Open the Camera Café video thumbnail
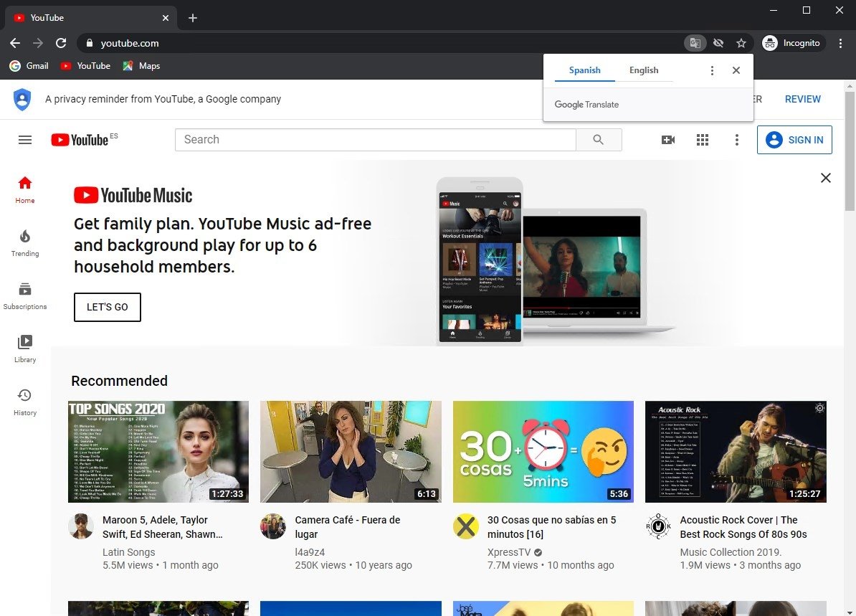This screenshot has width=856, height=616. pyautogui.click(x=351, y=452)
